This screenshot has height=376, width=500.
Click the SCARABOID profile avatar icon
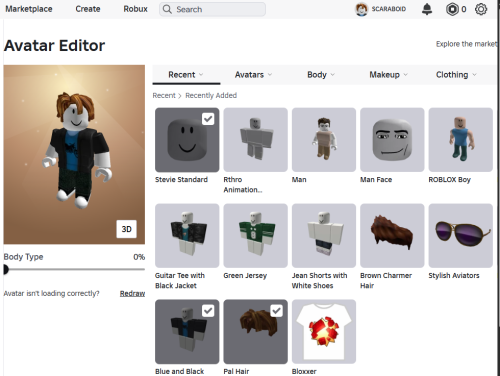[x=362, y=9]
